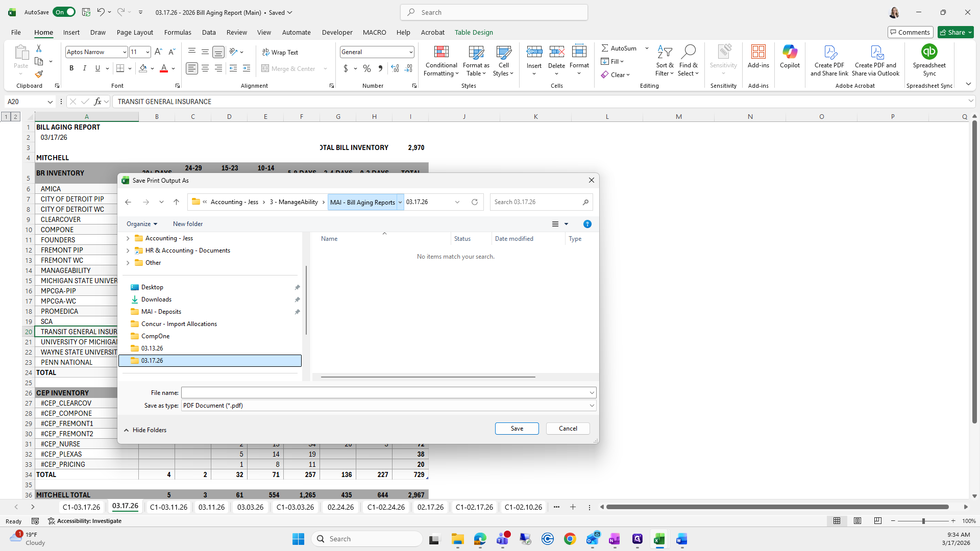Viewport: 980px width, 551px height.
Task: Click the Up one level arrow in the dialog
Action: [176, 202]
